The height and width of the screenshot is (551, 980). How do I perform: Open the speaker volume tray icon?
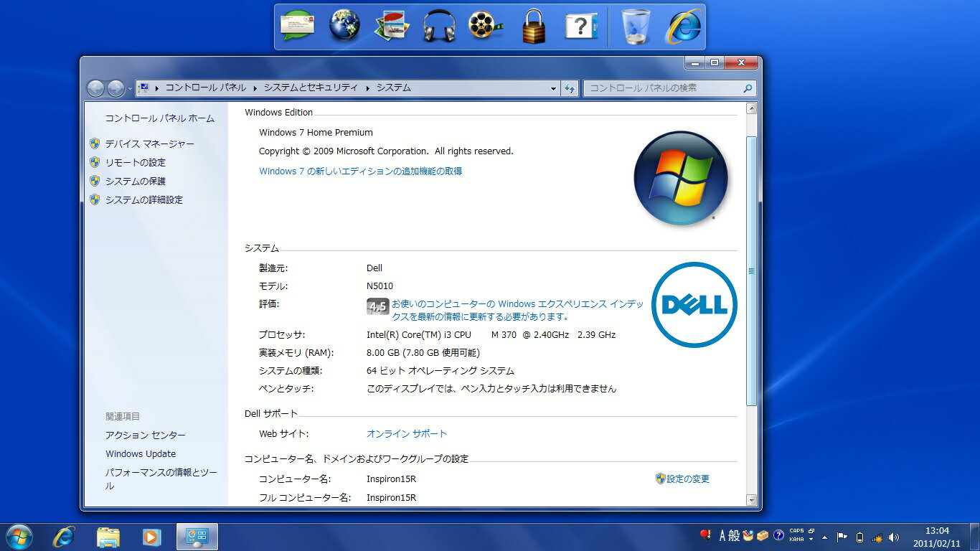pyautogui.click(x=894, y=537)
